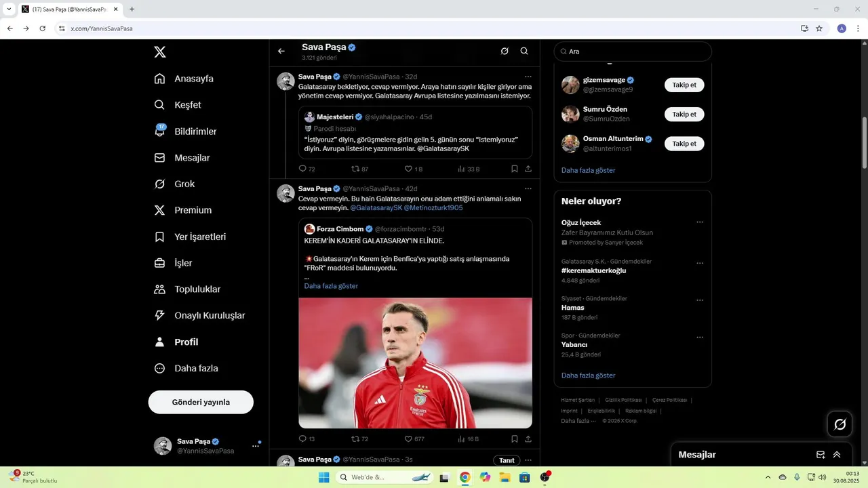Click the @Metinozturk1905 mention link
868x488 pixels.
pyautogui.click(x=433, y=208)
